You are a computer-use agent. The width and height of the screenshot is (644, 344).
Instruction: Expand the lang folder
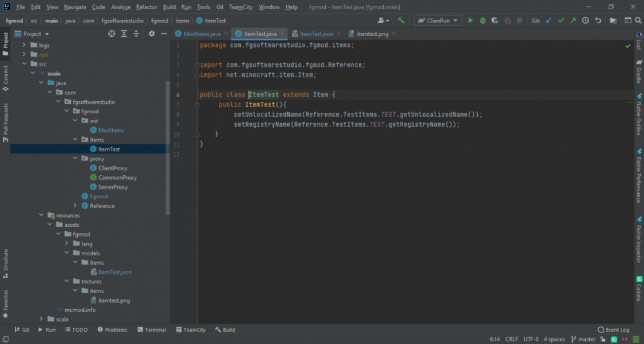click(66, 244)
